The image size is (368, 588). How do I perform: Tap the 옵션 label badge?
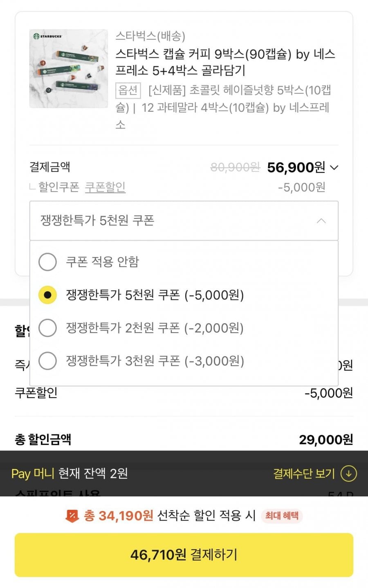[128, 90]
